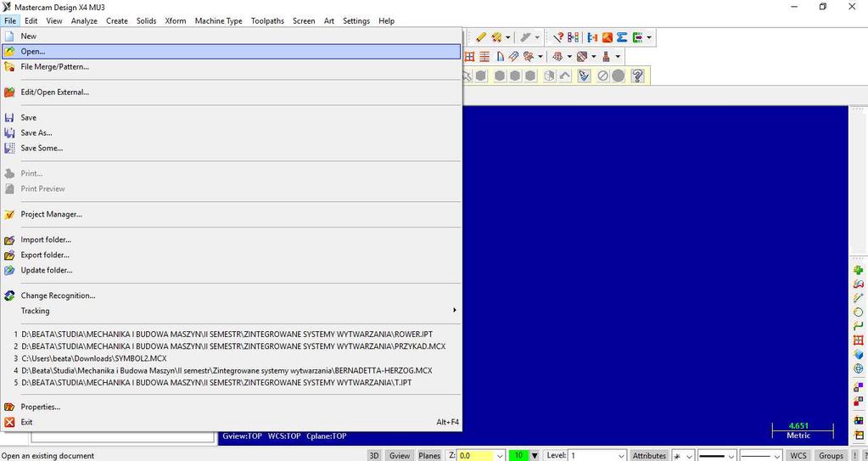This screenshot has width=868, height=461.
Task: Click the arrow-cursor select icon in selection bar
Action: [x=584, y=76]
